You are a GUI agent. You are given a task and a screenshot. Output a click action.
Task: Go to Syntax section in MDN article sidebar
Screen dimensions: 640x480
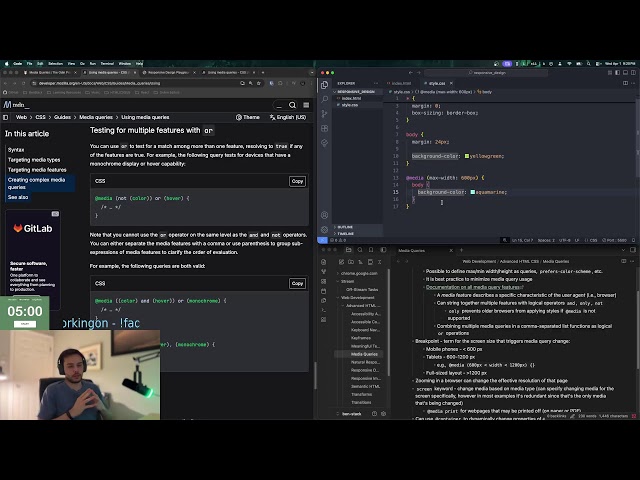16,150
